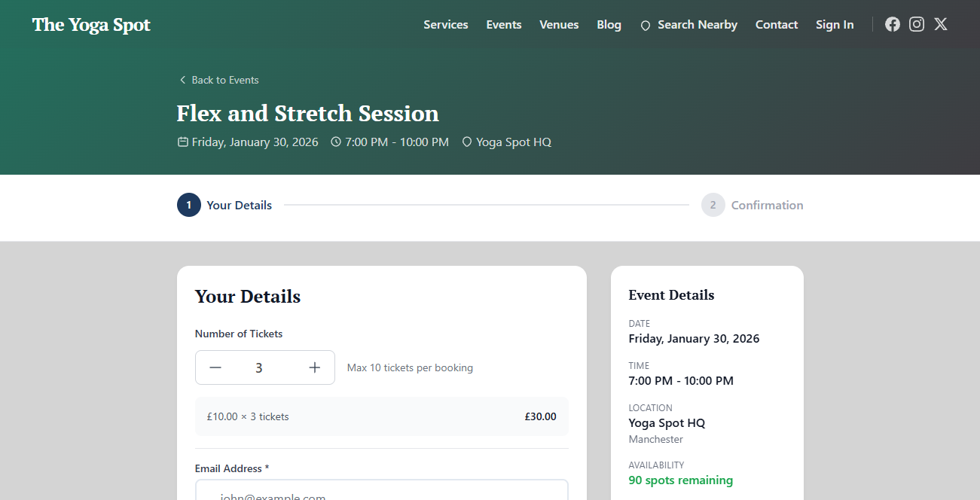
Task: Click the £30.00 total amount
Action: [x=541, y=416]
